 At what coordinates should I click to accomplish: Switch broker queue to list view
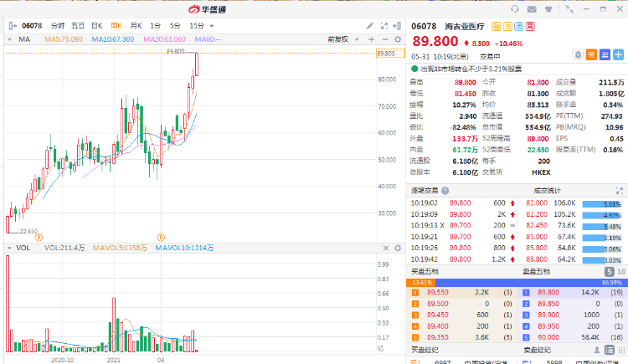click(x=610, y=350)
